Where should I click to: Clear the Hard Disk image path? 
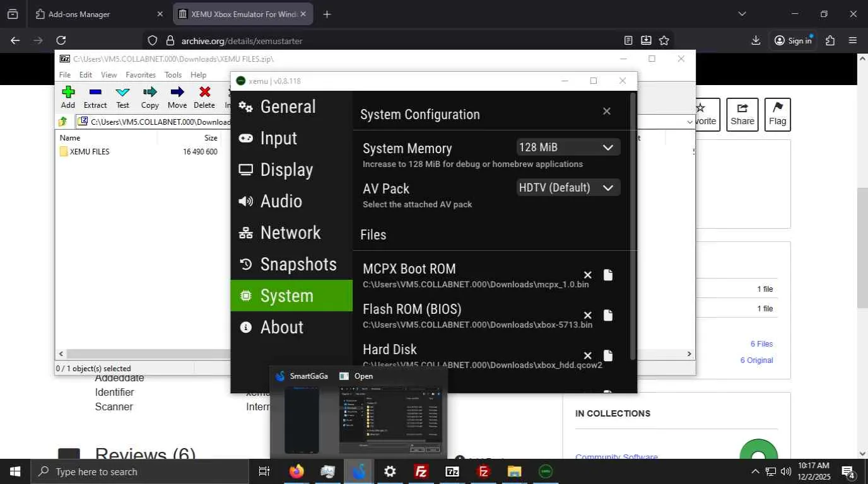[587, 356]
